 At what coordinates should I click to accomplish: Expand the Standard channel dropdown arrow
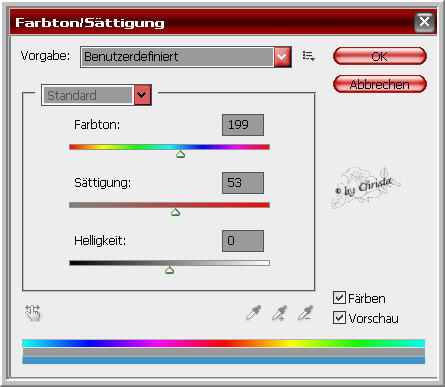pos(142,95)
